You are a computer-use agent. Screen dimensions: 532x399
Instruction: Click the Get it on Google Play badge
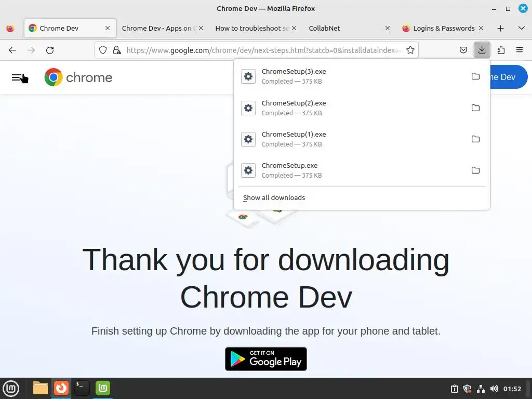click(x=265, y=358)
